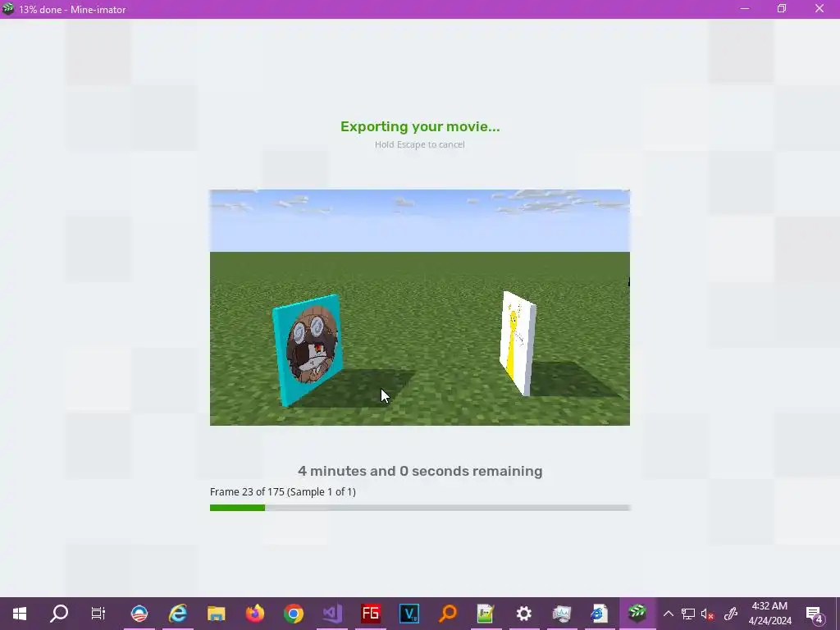Screen dimensions: 840x630
Task: Open Task View in the taskbar
Action: coord(98,614)
